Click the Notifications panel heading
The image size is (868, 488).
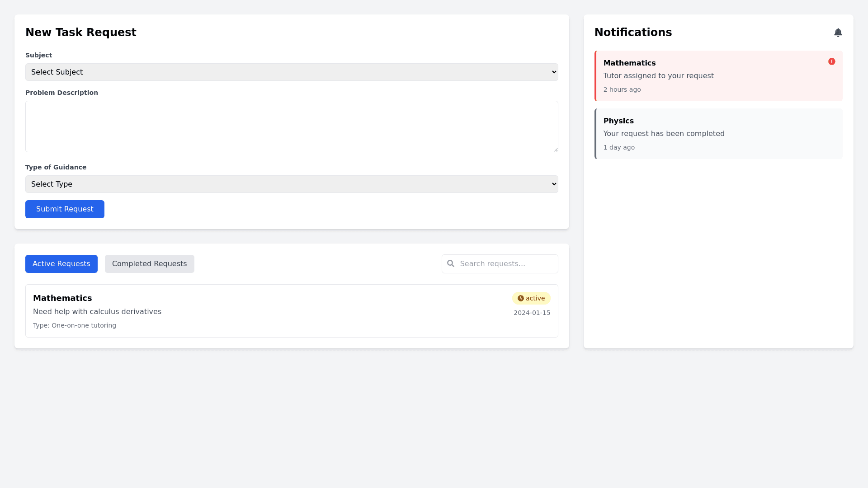click(x=633, y=33)
